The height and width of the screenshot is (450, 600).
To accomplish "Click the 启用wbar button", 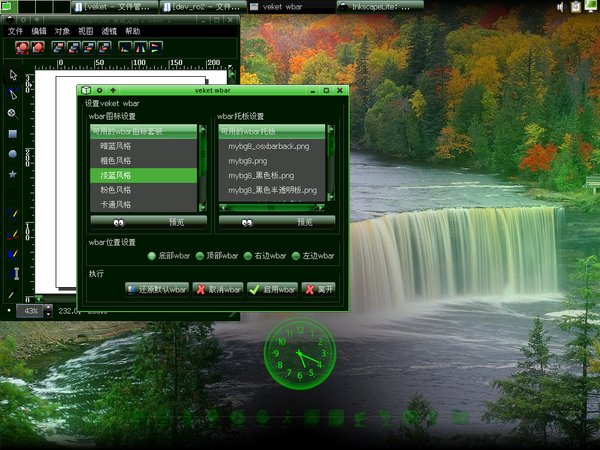I will click(273, 288).
